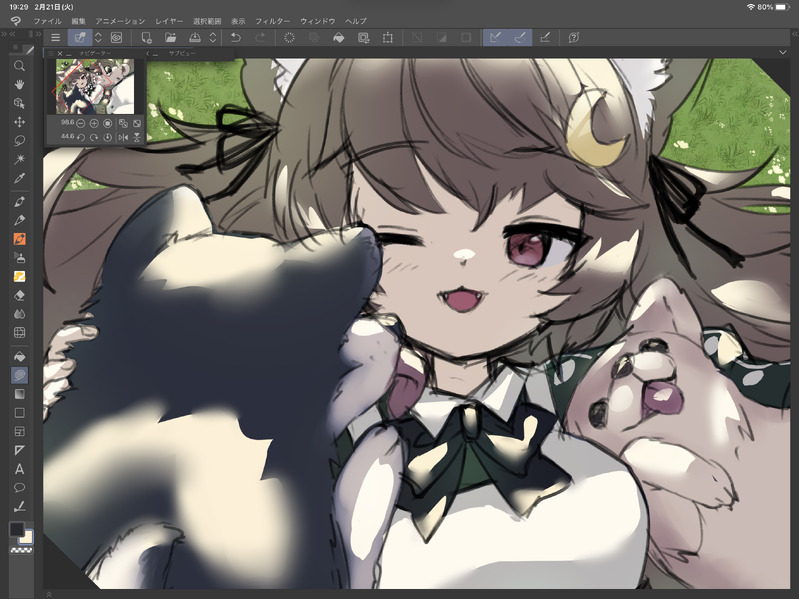This screenshot has width=799, height=599.
Task: Zoom out in the Navigator palette
Action: 81,123
